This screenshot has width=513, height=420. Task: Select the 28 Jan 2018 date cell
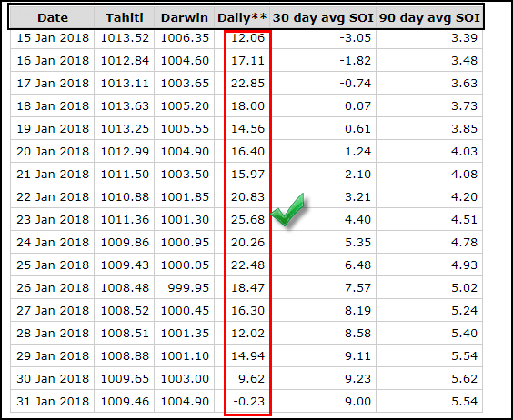(53, 334)
